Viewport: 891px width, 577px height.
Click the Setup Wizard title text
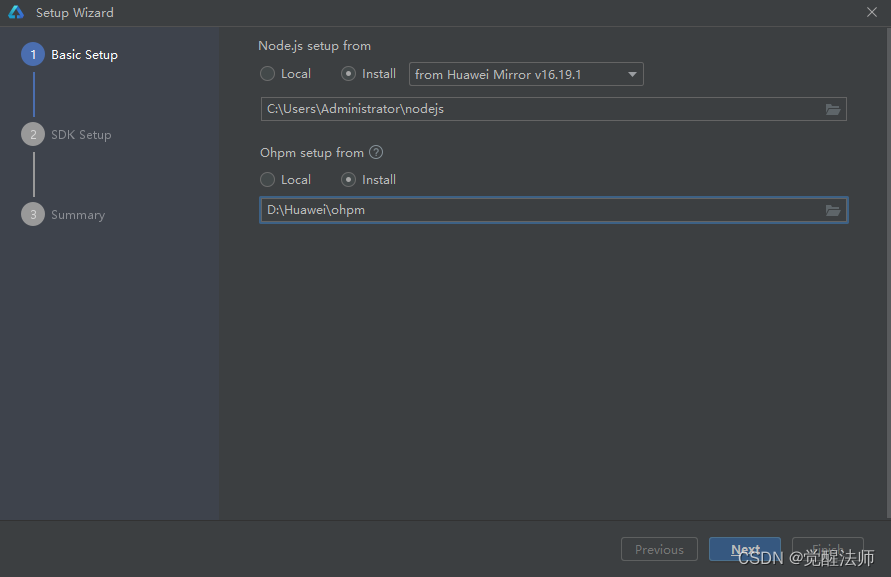74,13
